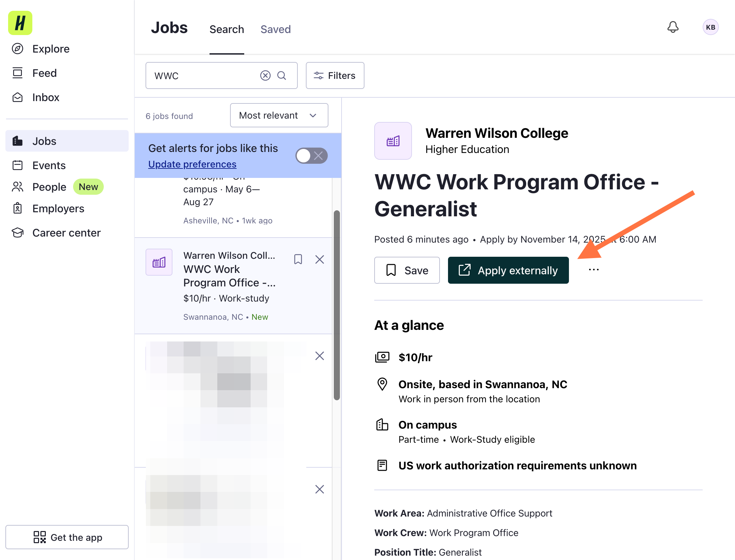Dismiss the WWC Work Program Office listing
This screenshot has height=560, width=735.
click(320, 259)
